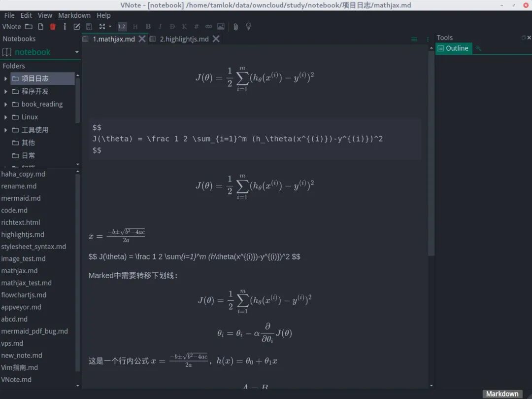Image resolution: width=532 pixels, height=399 pixels.
Task: Expand the 项目日志 folder
Action: (x=5, y=78)
